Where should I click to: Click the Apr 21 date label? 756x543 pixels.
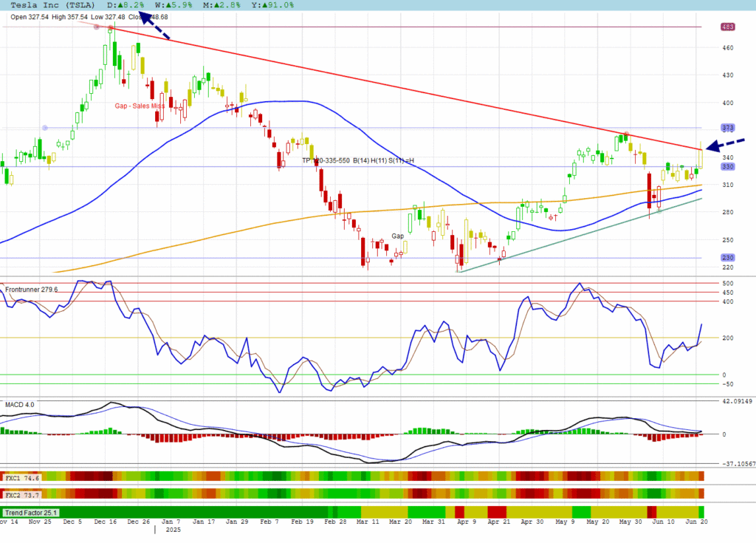click(499, 522)
